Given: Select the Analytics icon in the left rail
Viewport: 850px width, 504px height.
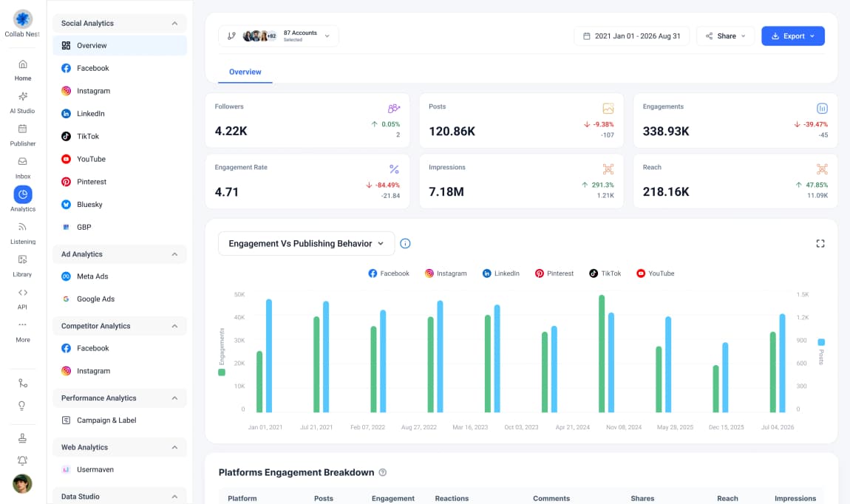Looking at the screenshot, I should tap(23, 194).
